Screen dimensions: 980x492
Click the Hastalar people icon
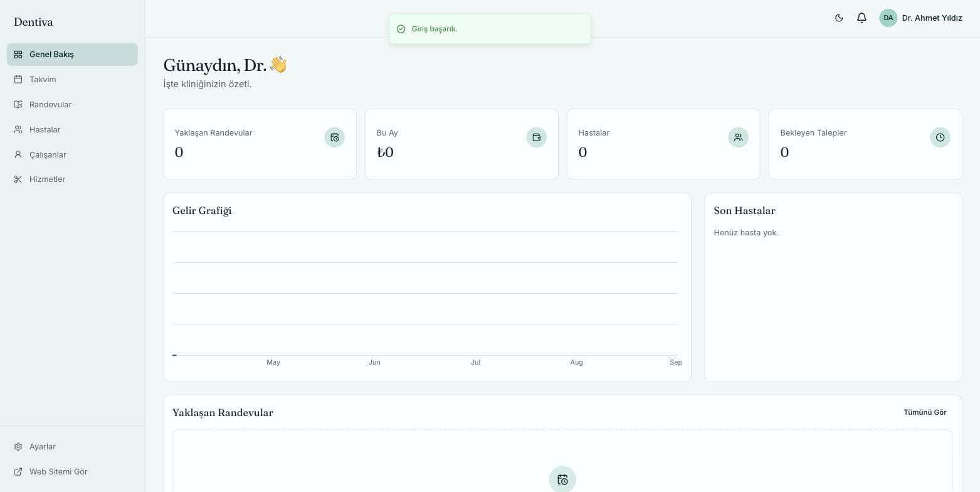[x=18, y=130]
